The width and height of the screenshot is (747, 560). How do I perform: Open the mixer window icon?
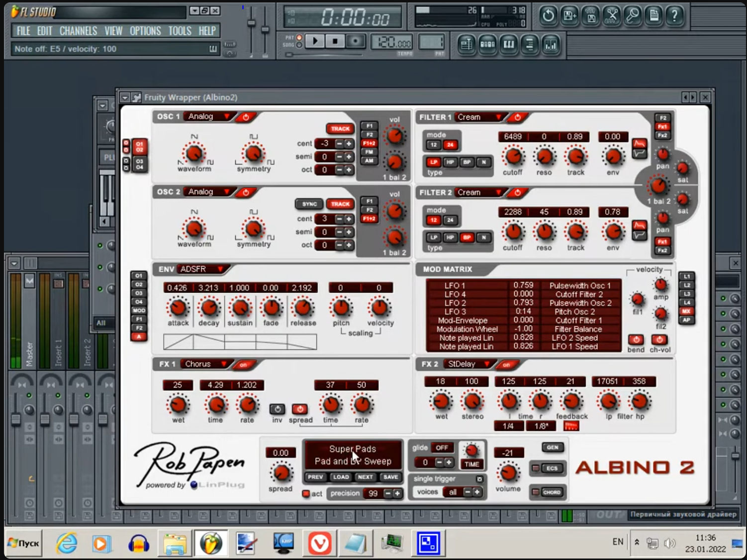coord(551,45)
